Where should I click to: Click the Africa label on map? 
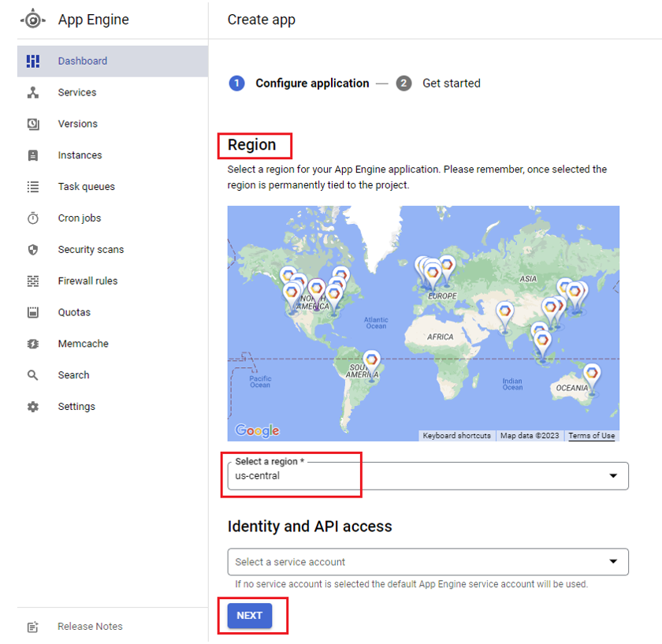click(x=440, y=337)
